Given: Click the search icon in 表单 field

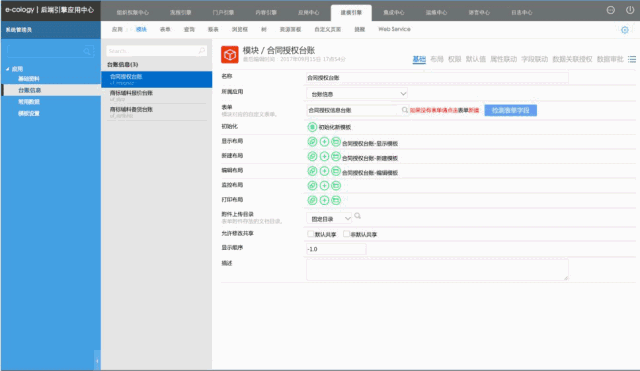Looking at the screenshot, I should click(x=404, y=110).
